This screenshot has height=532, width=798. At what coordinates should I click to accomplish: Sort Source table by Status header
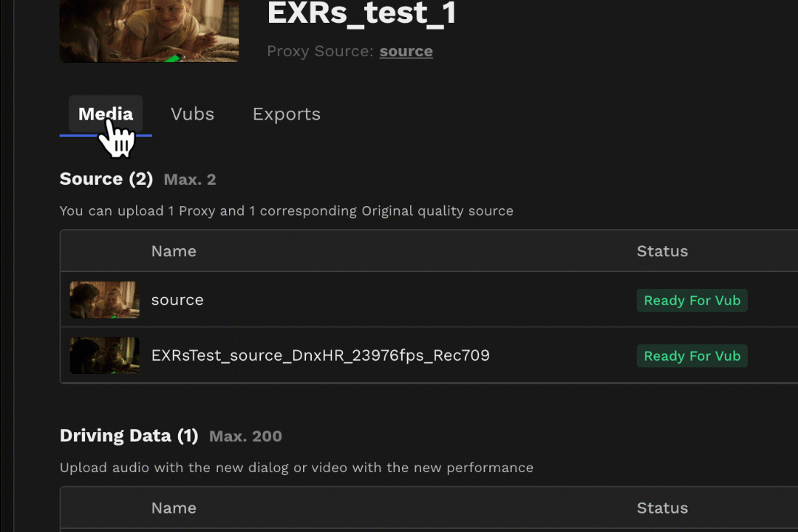pyautogui.click(x=662, y=251)
